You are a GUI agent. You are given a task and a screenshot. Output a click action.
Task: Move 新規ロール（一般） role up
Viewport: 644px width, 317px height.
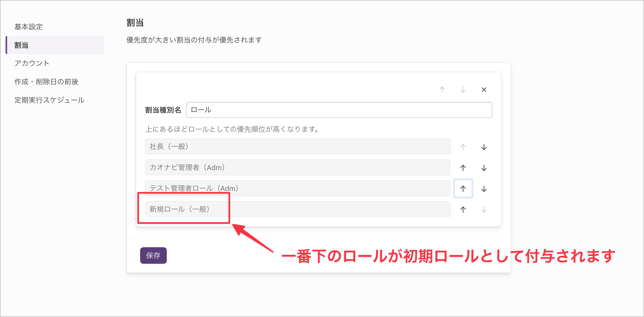coord(463,210)
